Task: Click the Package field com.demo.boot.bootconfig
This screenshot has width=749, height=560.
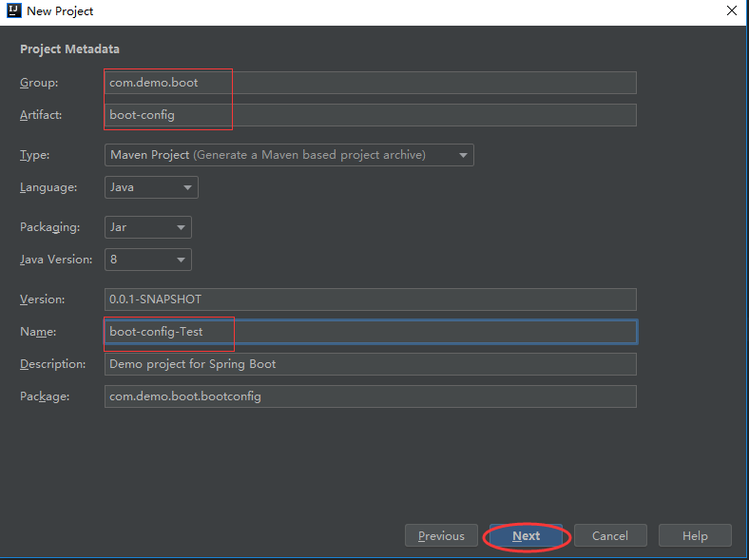Action: [371, 396]
